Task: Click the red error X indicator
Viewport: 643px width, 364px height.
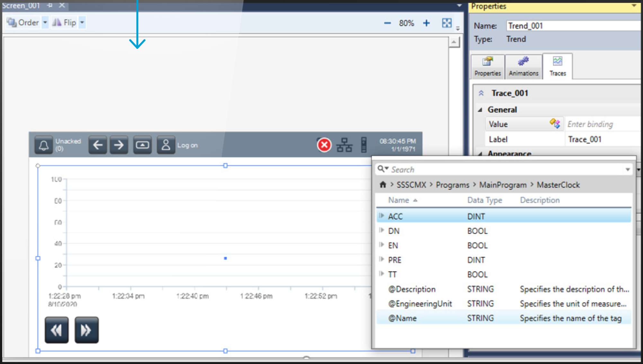Action: 324,145
